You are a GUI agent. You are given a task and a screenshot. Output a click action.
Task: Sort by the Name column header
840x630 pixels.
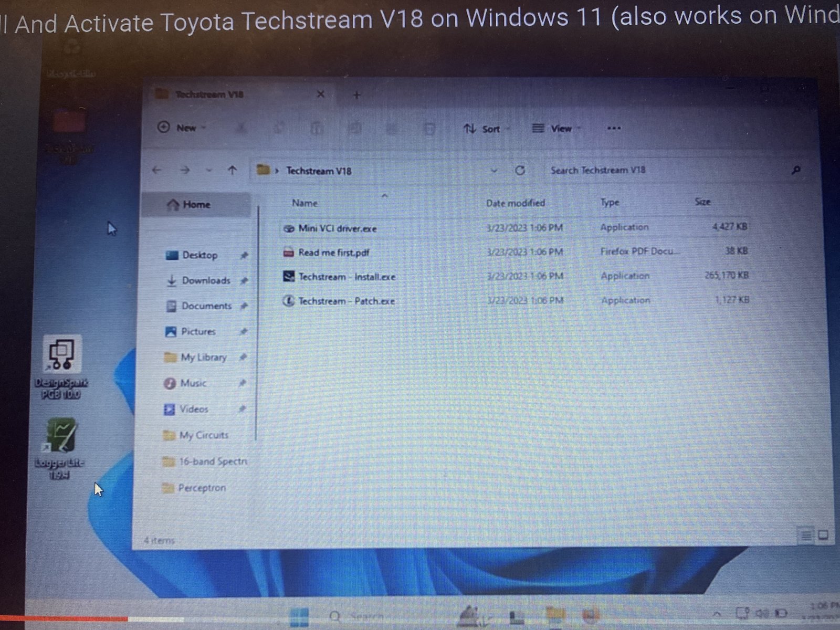pos(305,203)
